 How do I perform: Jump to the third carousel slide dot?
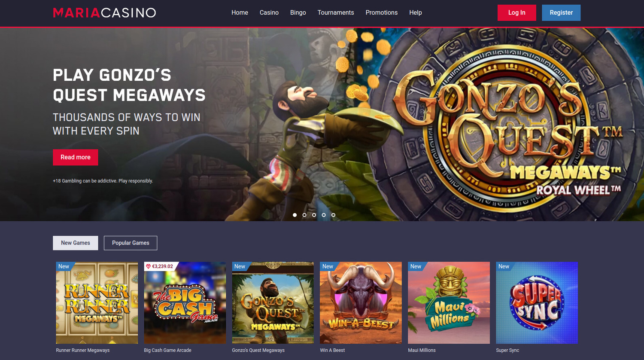tap(314, 215)
